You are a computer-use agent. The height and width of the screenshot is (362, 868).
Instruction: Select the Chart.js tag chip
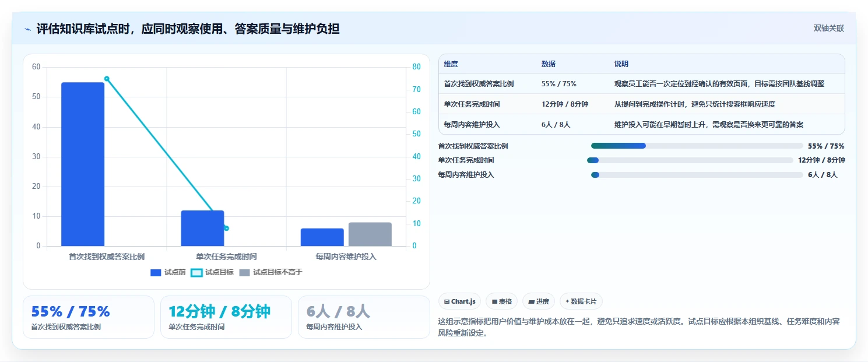pos(459,301)
